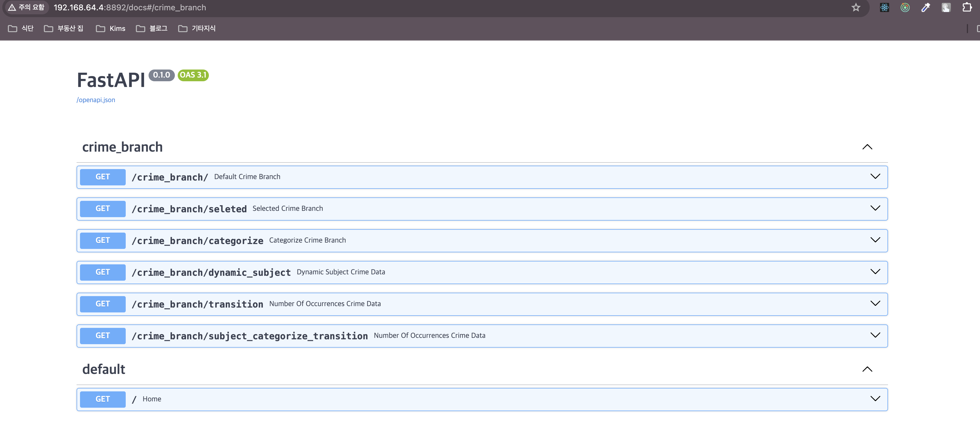Click the bookmark star icon
Image resolution: width=980 pixels, height=428 pixels.
coord(856,8)
